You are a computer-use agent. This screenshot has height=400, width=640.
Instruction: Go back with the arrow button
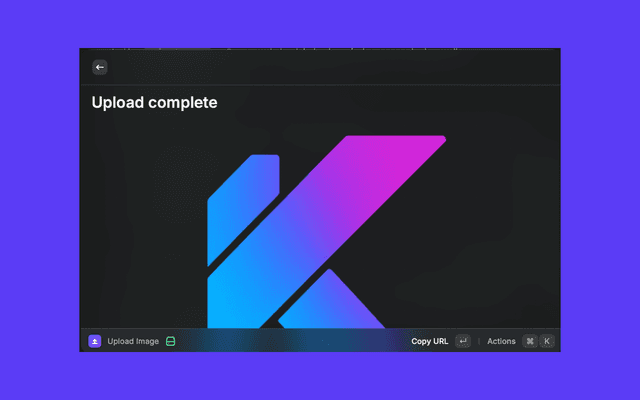(100, 67)
